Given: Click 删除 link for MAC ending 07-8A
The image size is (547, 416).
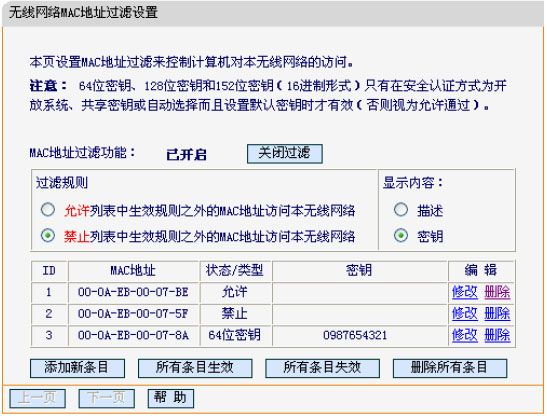Looking at the screenshot, I should [x=497, y=335].
